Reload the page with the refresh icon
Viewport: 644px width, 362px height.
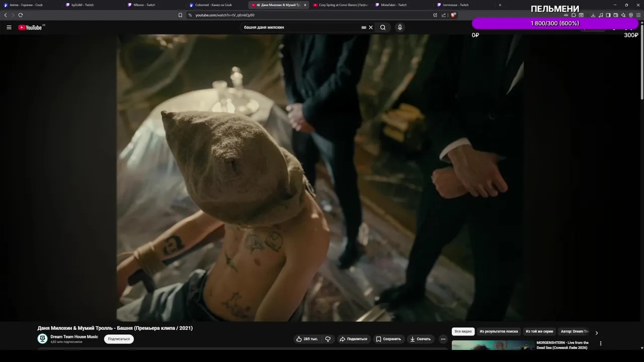click(21, 15)
